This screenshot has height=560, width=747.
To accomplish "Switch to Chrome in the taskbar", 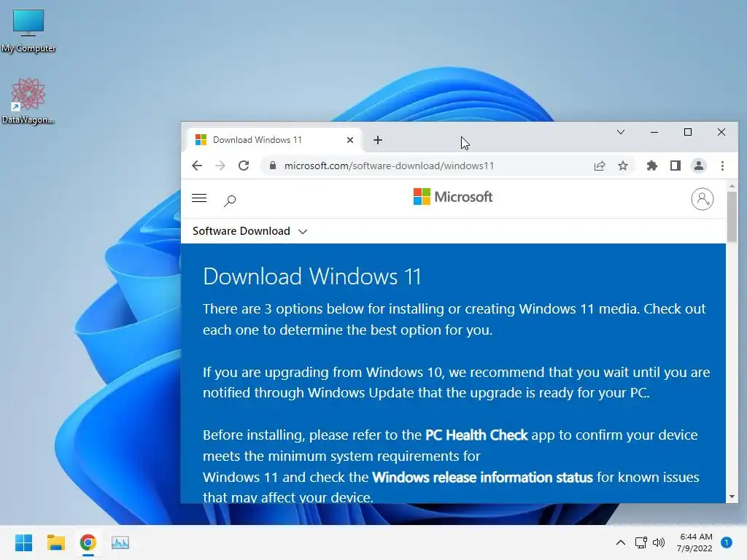I will click(88, 542).
